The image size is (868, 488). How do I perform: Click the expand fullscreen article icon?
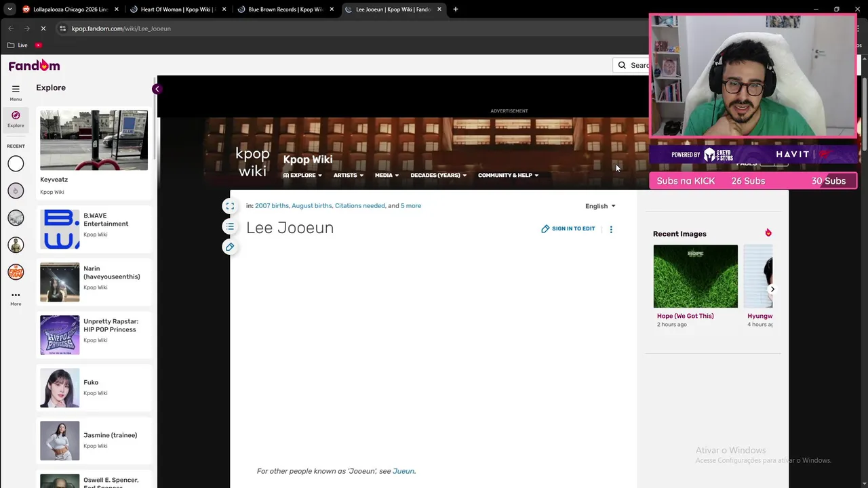(x=230, y=206)
